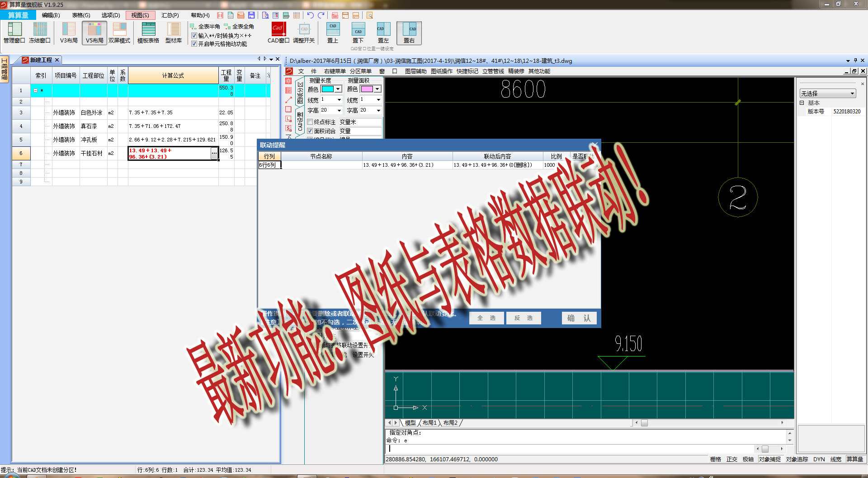The width and height of the screenshot is (868, 478).
Task: Open the 汇总(P) menu
Action: tap(170, 15)
